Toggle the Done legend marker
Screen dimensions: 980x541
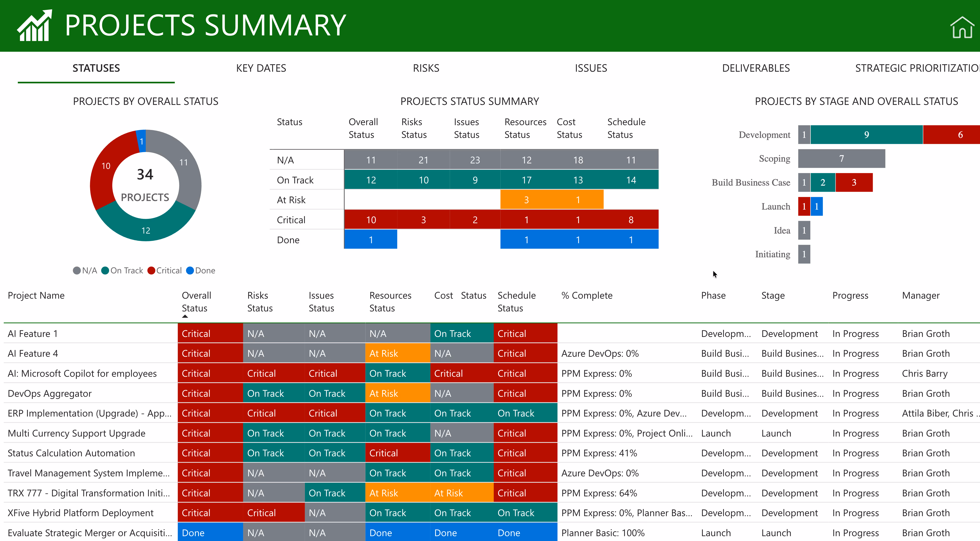pos(190,271)
